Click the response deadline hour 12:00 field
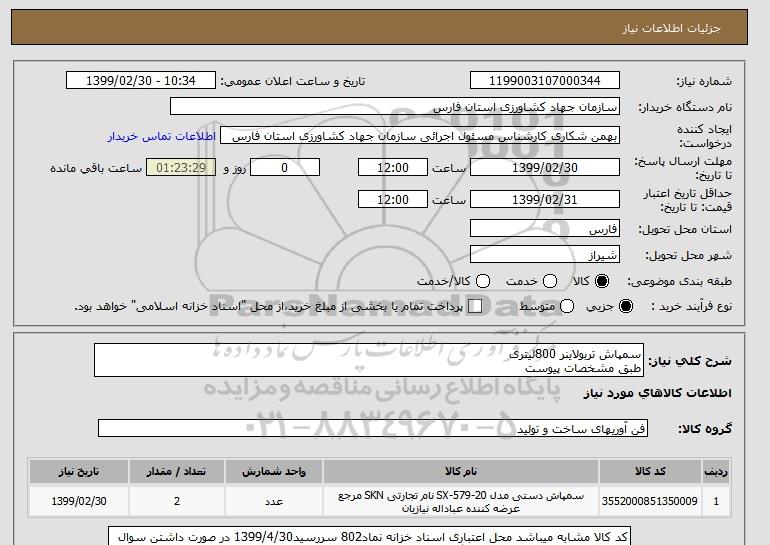 (x=393, y=167)
